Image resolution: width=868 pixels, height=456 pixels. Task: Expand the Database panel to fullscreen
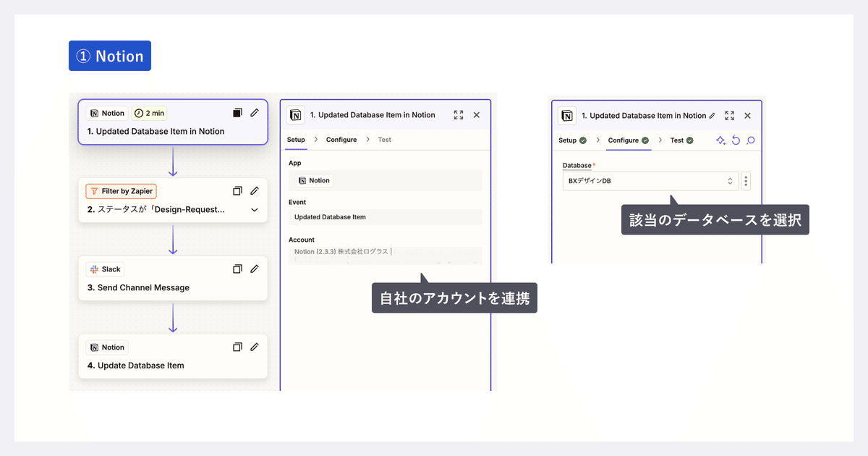pos(730,116)
